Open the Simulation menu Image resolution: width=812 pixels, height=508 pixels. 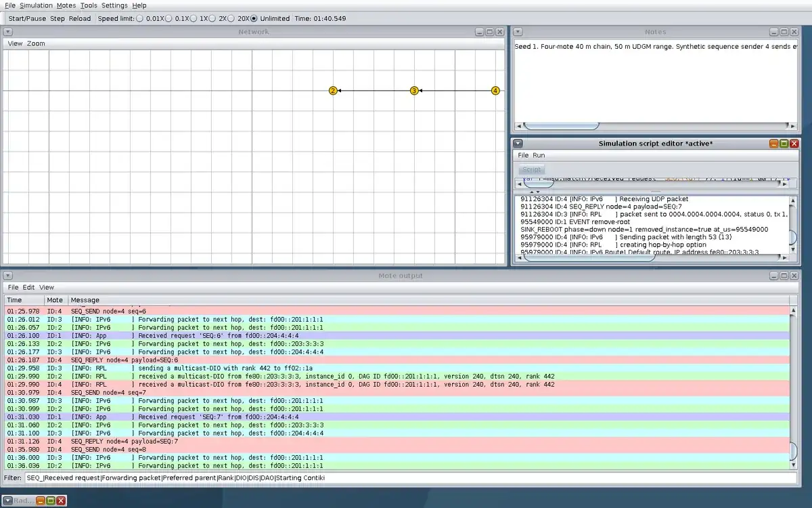click(36, 5)
